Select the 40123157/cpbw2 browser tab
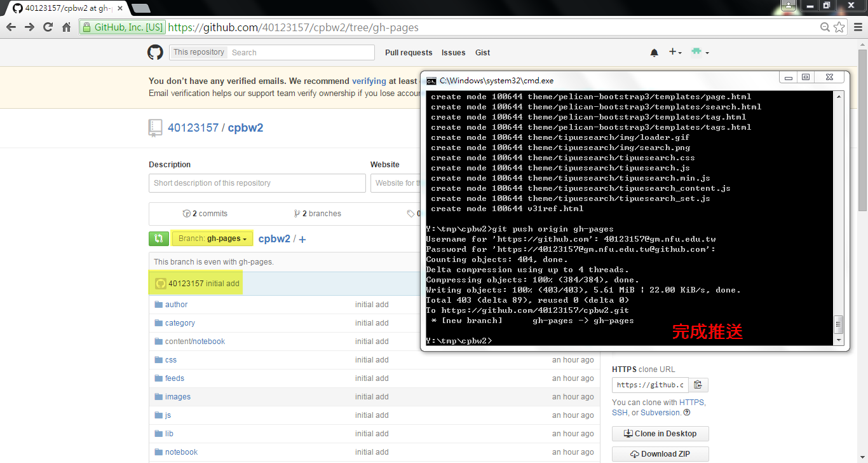 (66, 8)
